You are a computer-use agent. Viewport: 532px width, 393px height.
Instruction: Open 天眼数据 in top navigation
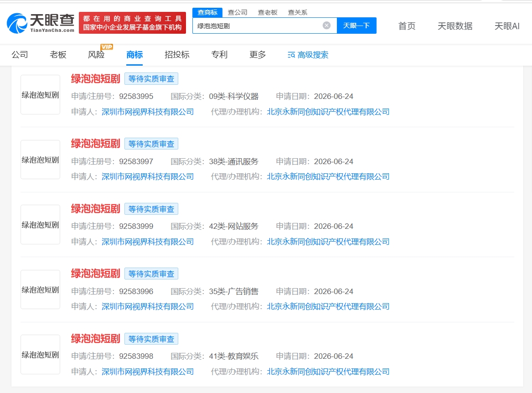click(x=455, y=26)
